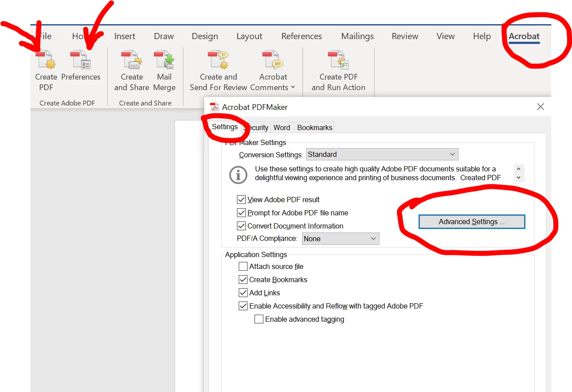The height and width of the screenshot is (392, 572).
Task: Open the Layout ribbon tab
Action: coord(249,36)
